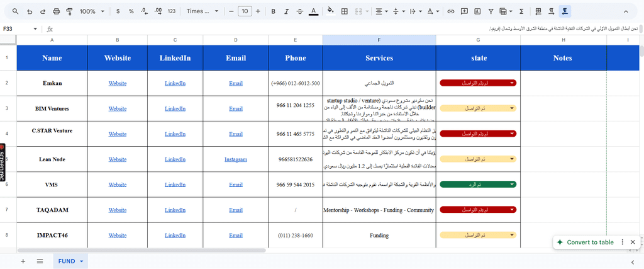Viewport: 644px width, 269px height.
Task: Collapse the toolbar with the chevron
Action: pyautogui.click(x=626, y=11)
